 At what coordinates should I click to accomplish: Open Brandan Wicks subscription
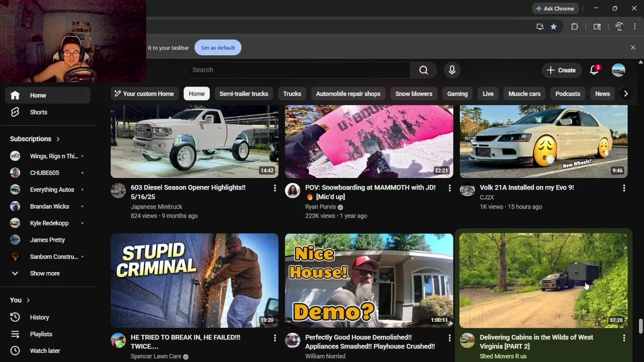click(x=48, y=206)
